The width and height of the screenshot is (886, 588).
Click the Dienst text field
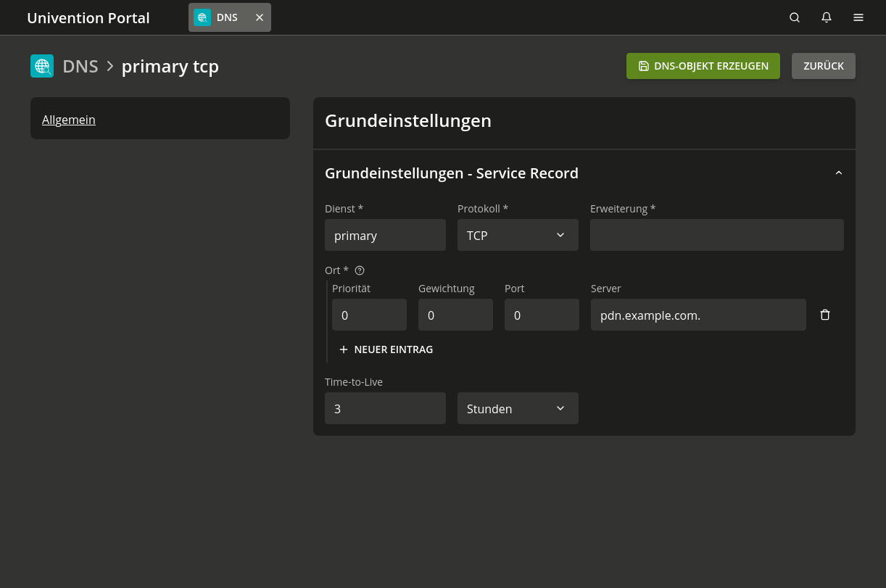tap(385, 235)
